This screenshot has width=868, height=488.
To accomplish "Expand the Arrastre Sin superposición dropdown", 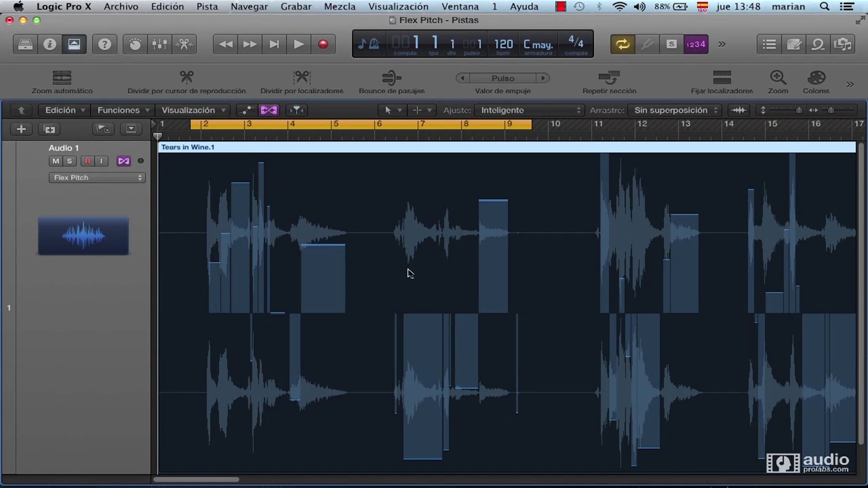I will [675, 110].
